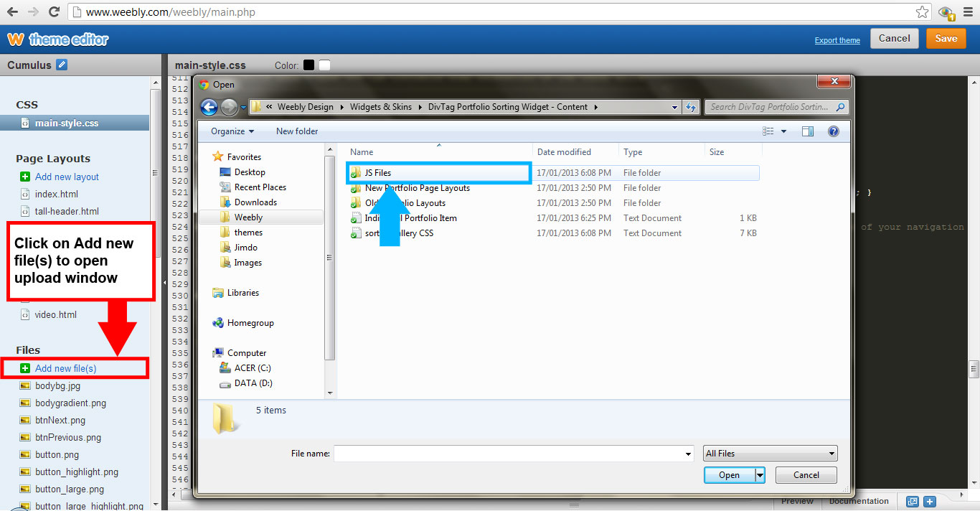This screenshot has height=511, width=980.
Task: Open the recent pages dropdown by the nav arrows
Action: click(243, 108)
